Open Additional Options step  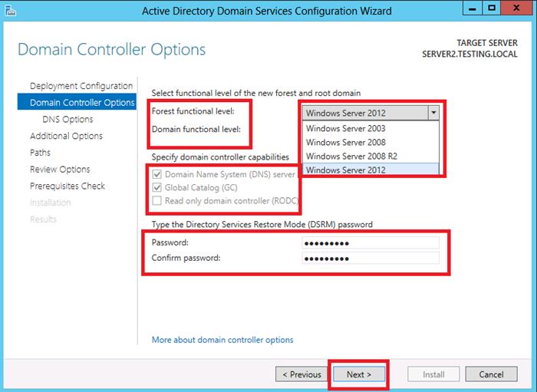coord(66,136)
